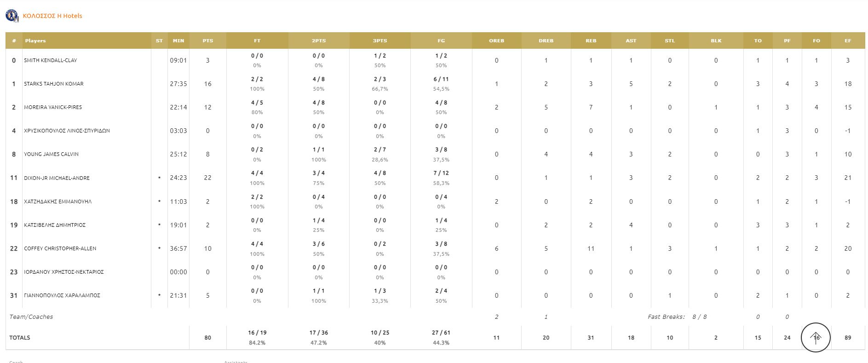This screenshot has height=363, width=868.
Task: Sort by AST column header
Action: (x=631, y=40)
